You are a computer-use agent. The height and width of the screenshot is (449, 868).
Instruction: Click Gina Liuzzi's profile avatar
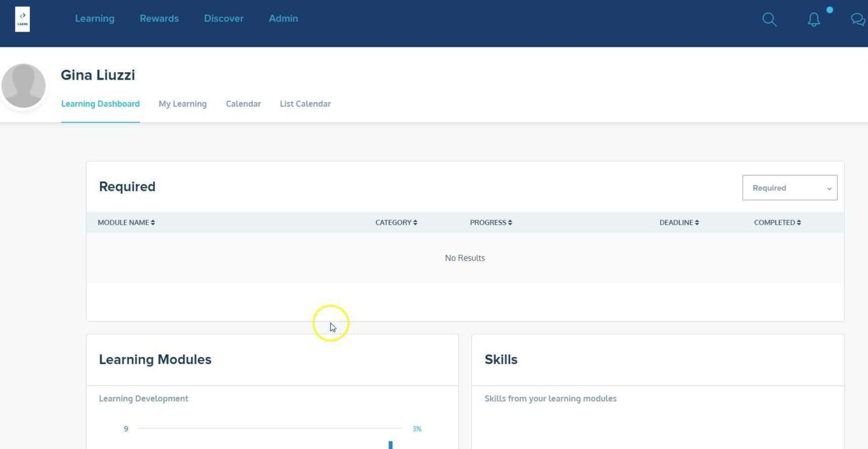click(24, 85)
